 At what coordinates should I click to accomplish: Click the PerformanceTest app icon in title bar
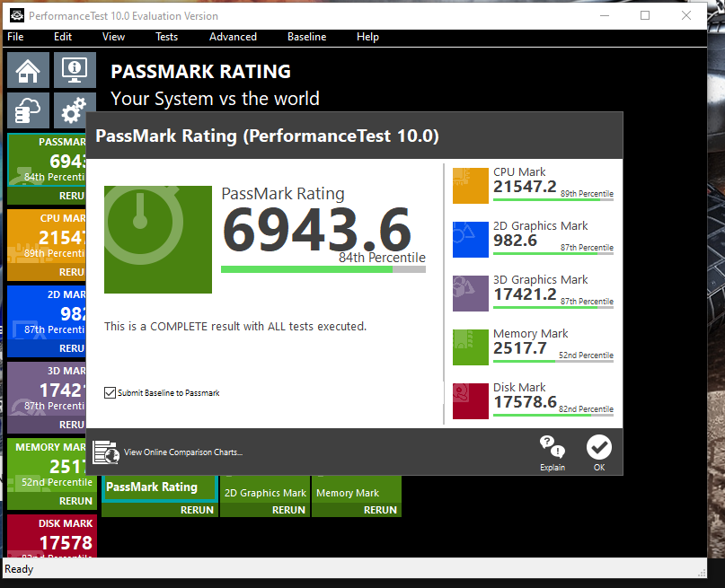[17, 15]
